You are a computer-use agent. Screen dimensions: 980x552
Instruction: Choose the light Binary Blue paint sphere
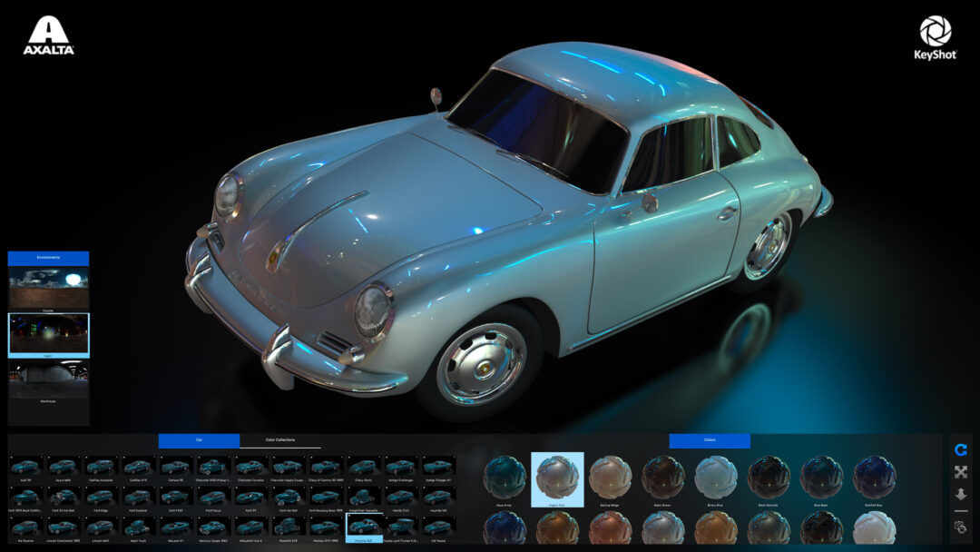click(x=716, y=478)
